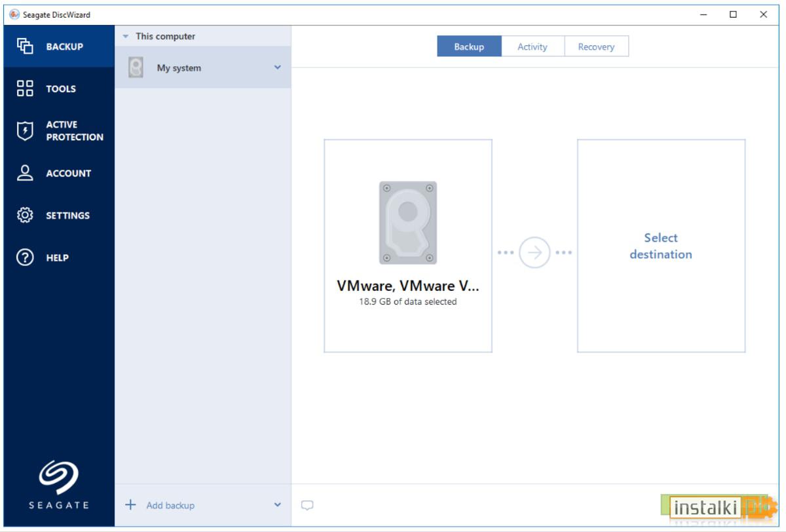Open the Settings gear icon
This screenshot has height=532, width=786.
pyautogui.click(x=25, y=215)
